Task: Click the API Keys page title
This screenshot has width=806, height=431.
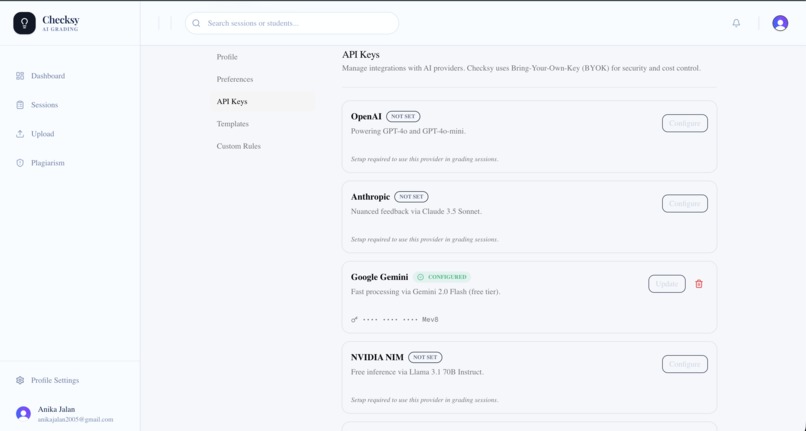Action: 361,55
